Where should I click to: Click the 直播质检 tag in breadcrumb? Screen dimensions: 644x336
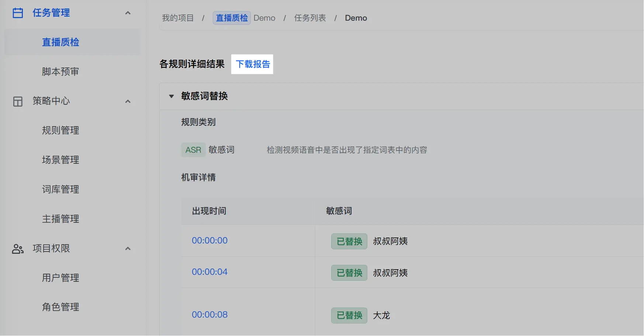232,18
